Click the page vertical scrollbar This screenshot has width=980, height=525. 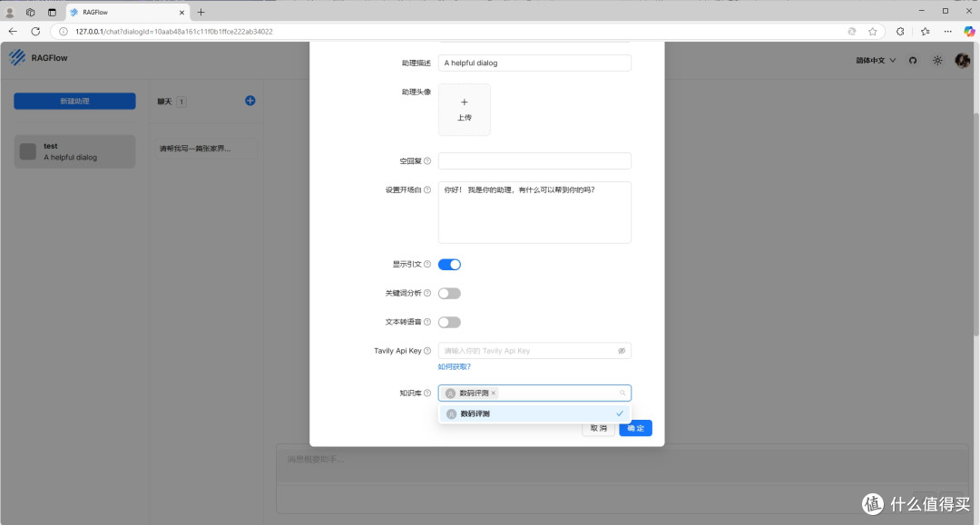pyautogui.click(x=975, y=225)
